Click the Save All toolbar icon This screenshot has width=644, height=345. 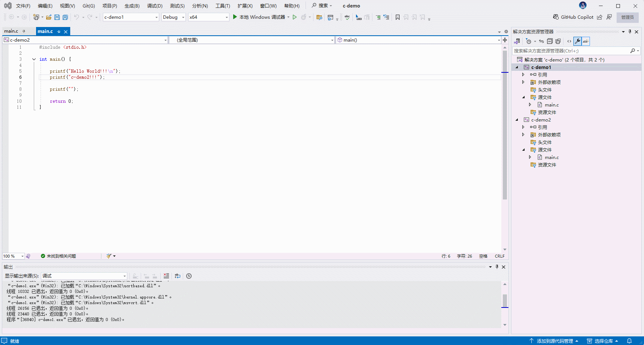point(65,17)
